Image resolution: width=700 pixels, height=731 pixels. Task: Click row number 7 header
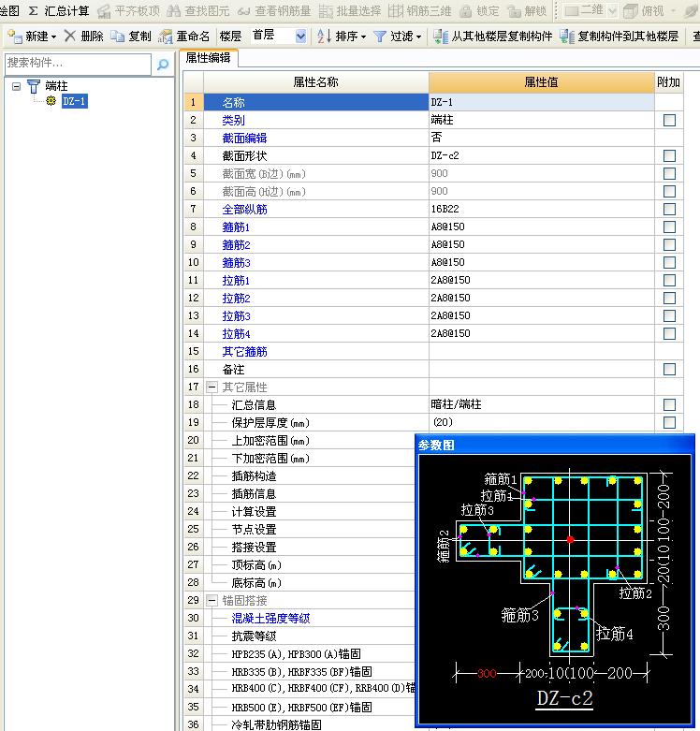(x=194, y=209)
